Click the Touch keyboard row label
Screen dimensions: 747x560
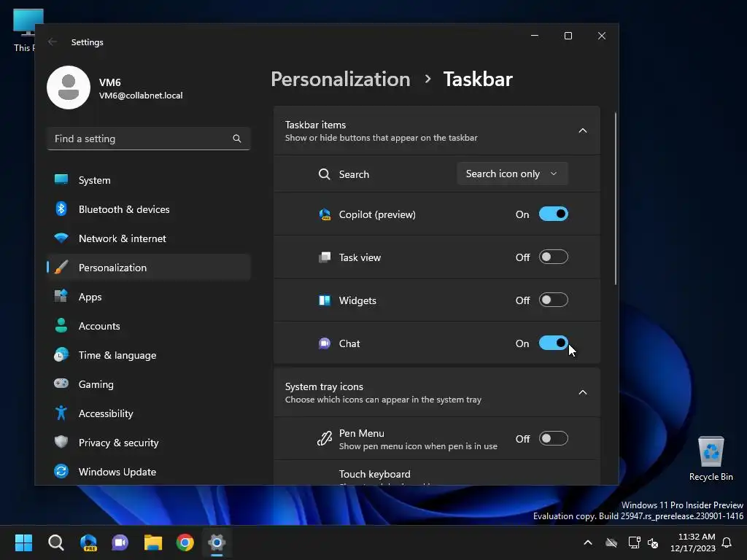(374, 474)
